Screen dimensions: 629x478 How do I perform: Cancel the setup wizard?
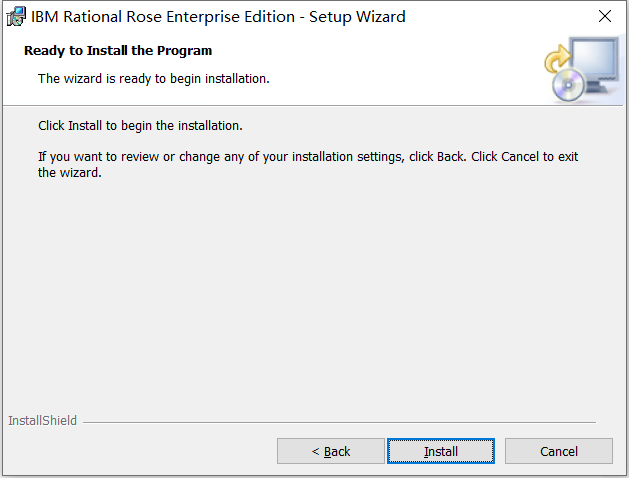(558, 451)
